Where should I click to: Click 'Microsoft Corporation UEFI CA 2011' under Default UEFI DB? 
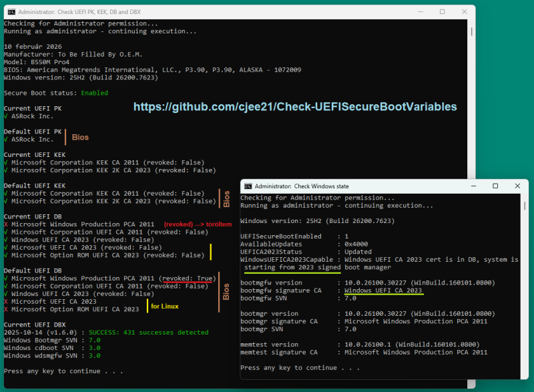[x=109, y=286]
